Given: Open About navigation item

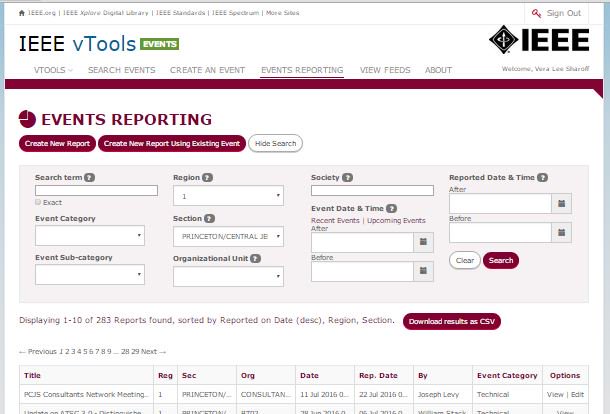Looking at the screenshot, I should [438, 70].
